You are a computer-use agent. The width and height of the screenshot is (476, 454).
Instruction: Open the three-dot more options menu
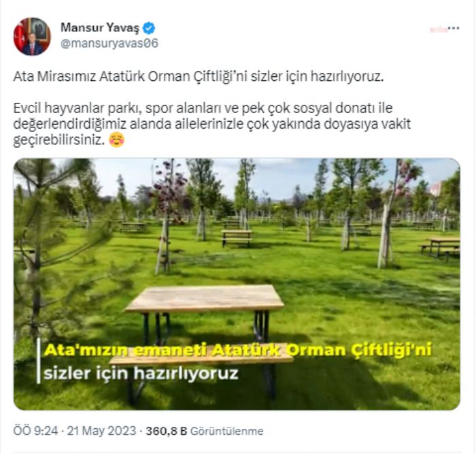(454, 29)
